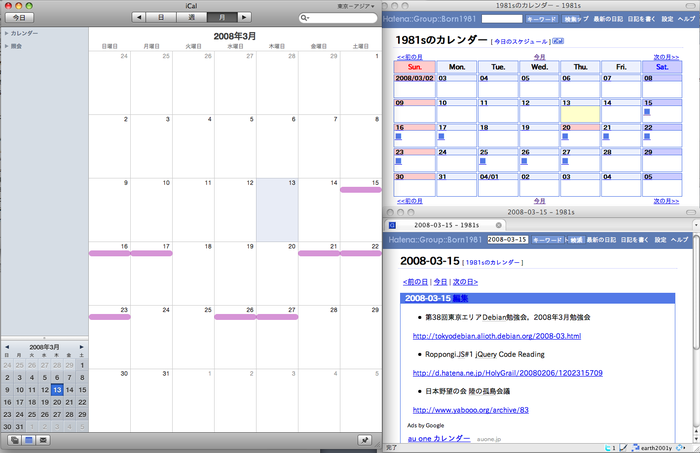Click the stacked calendars icon at iCal bottom-left
Viewport: 700px width, 453px height.
15,440
